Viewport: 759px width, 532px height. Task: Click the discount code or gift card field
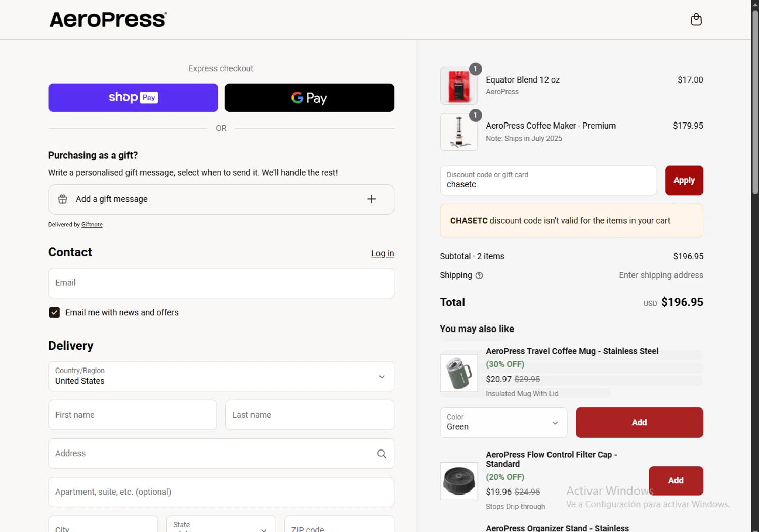pos(549,180)
